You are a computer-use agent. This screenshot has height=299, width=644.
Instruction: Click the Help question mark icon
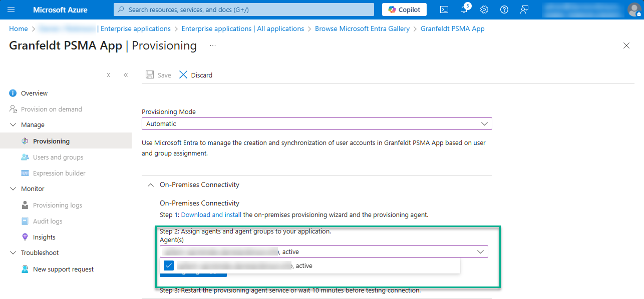[504, 9]
